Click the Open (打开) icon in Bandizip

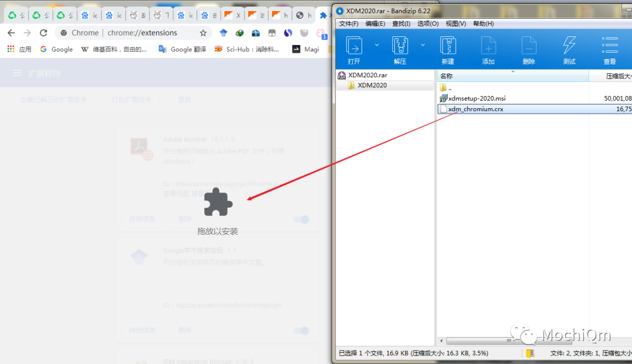pyautogui.click(x=354, y=46)
